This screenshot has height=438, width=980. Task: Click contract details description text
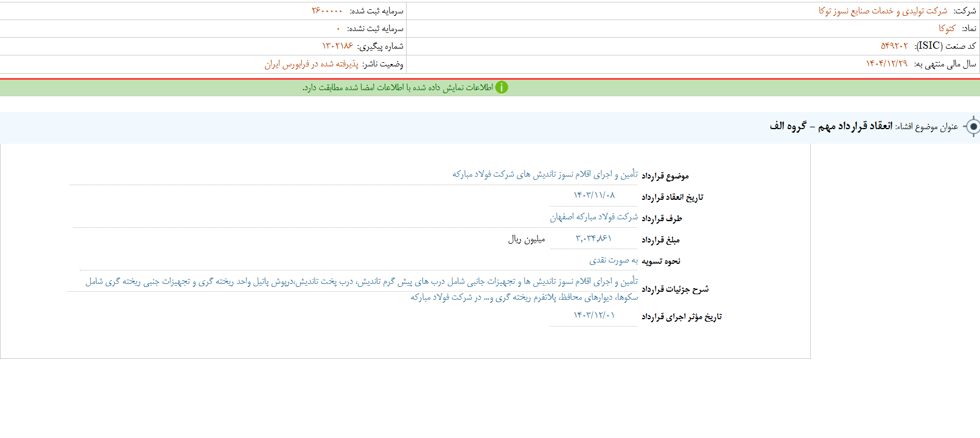point(362,289)
